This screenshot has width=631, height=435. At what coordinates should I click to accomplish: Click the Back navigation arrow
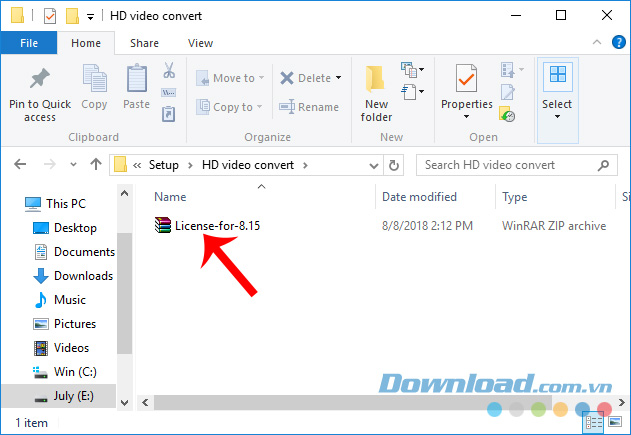click(20, 164)
